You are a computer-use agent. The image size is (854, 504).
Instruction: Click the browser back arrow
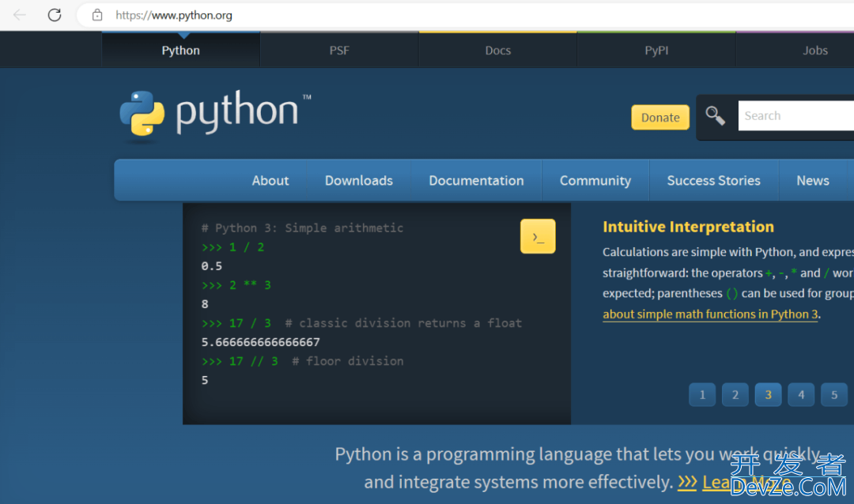[20, 15]
